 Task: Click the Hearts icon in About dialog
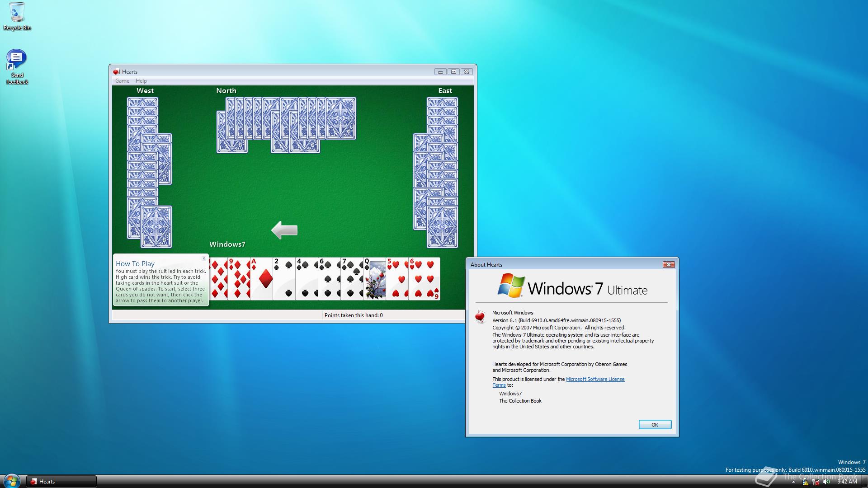coord(480,316)
